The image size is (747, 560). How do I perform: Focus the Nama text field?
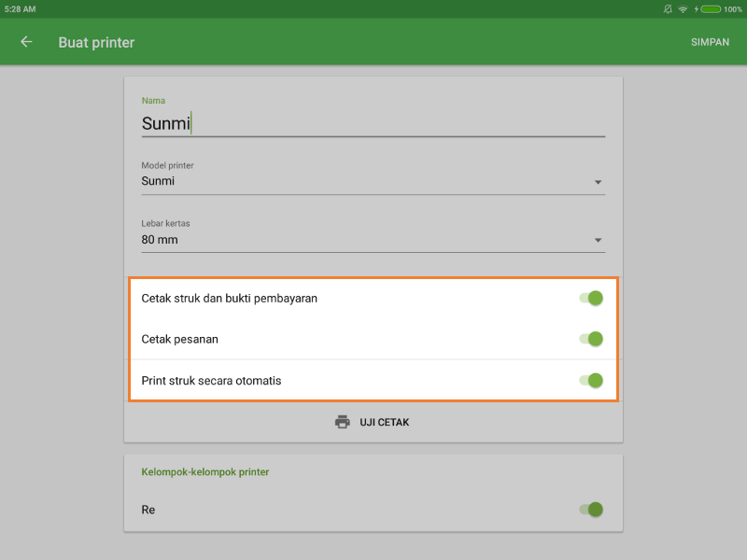click(373, 123)
